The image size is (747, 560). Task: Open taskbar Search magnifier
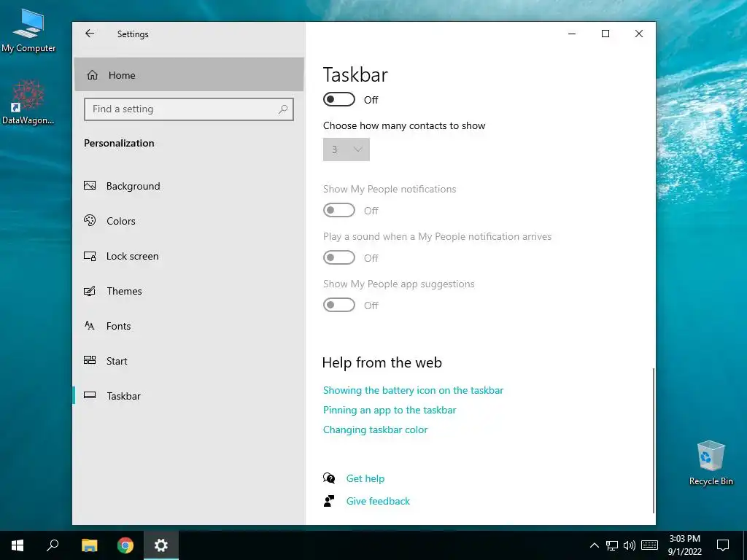(x=53, y=545)
